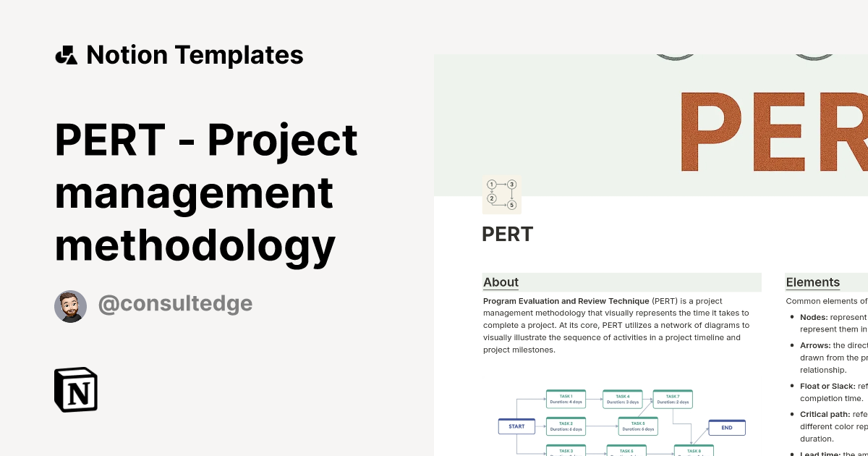Select the Elements section heading
Viewport: 868px width, 456px height.
(813, 282)
